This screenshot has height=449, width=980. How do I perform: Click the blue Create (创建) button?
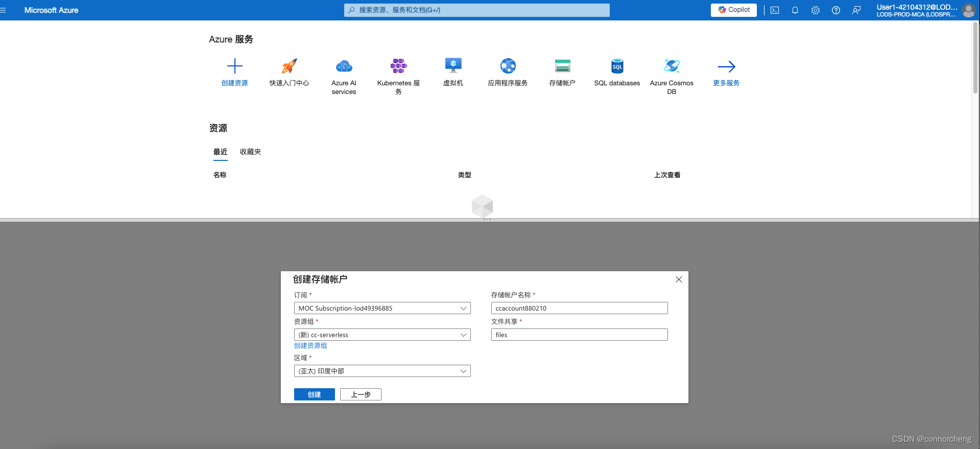click(315, 394)
